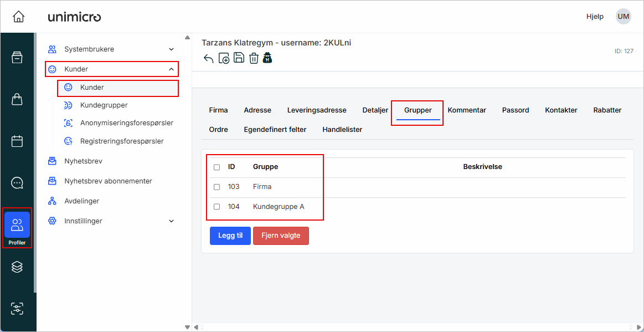Screen dimensions: 644x332
Task: Expand the Innstillinger chevron
Action: tap(171, 221)
